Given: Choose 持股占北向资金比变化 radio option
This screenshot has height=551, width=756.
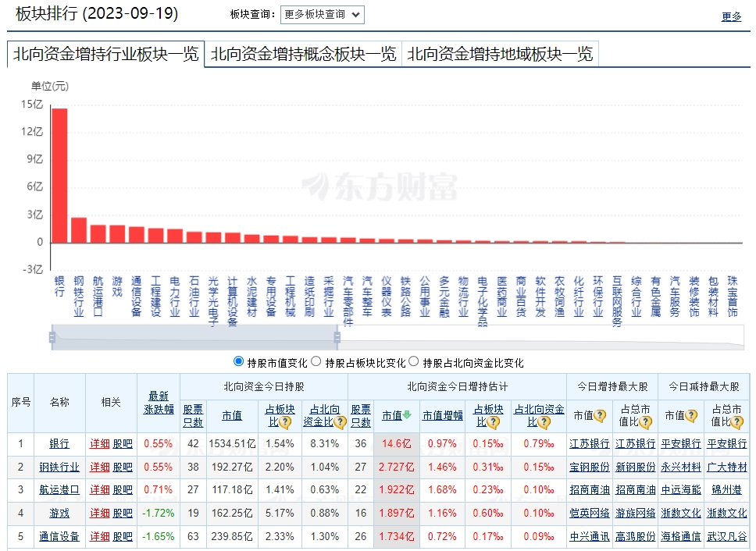Looking at the screenshot, I should tap(414, 362).
